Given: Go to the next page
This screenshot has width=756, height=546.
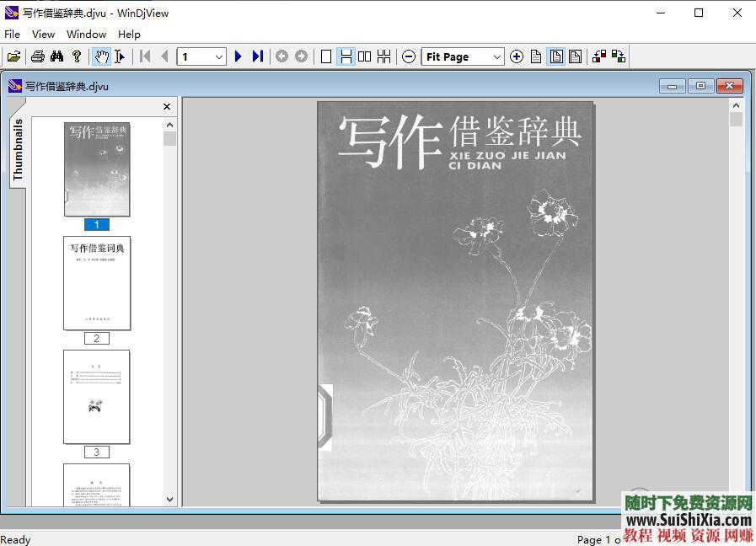Looking at the screenshot, I should point(239,56).
